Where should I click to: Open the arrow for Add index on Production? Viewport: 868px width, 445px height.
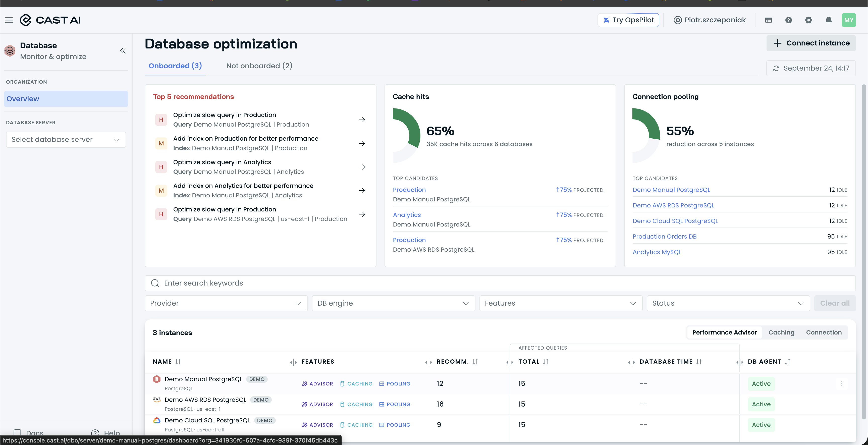click(362, 143)
